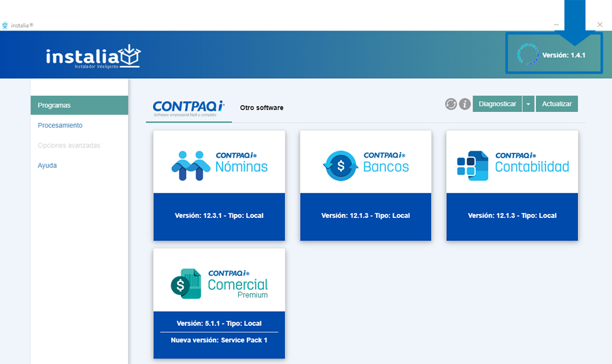Click the Actualizar button
This screenshot has height=364, width=612.
(556, 104)
